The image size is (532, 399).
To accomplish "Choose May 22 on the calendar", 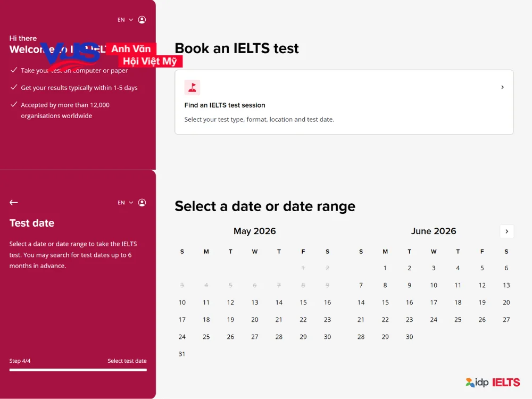I will coord(303,320).
